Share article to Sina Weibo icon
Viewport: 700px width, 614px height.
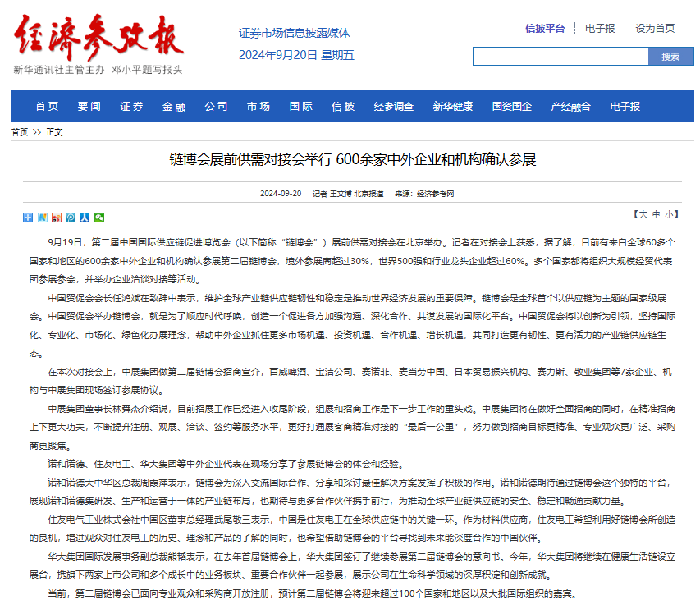[x=57, y=218]
